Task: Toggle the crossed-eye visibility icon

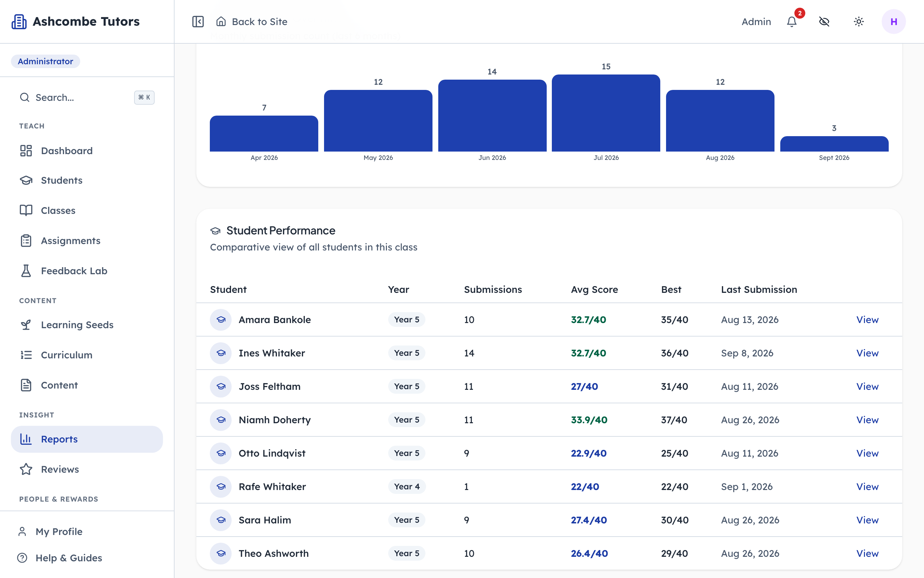Action: 824,22
